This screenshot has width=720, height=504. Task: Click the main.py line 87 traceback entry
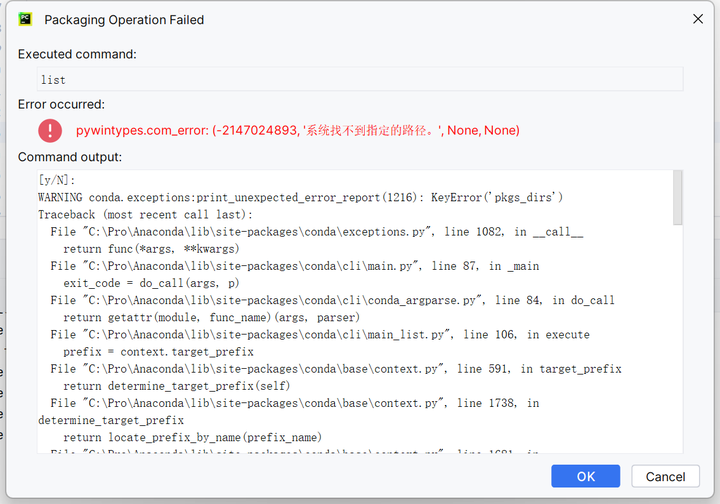[x=295, y=266]
